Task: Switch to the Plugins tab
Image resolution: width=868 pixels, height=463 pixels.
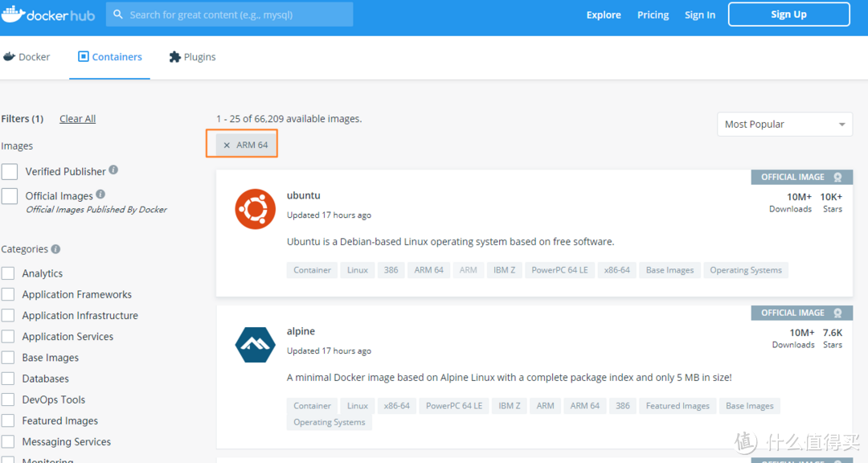Action: pos(193,57)
